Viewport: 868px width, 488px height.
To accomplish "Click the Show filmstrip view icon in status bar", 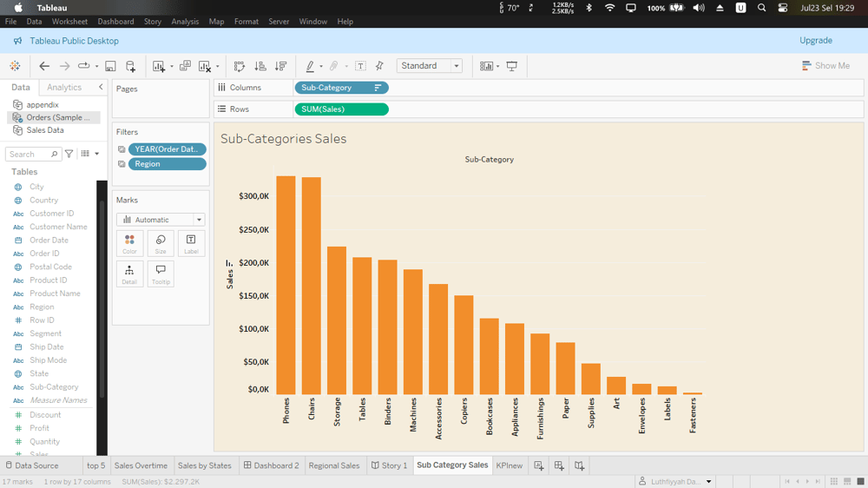I will (847, 481).
